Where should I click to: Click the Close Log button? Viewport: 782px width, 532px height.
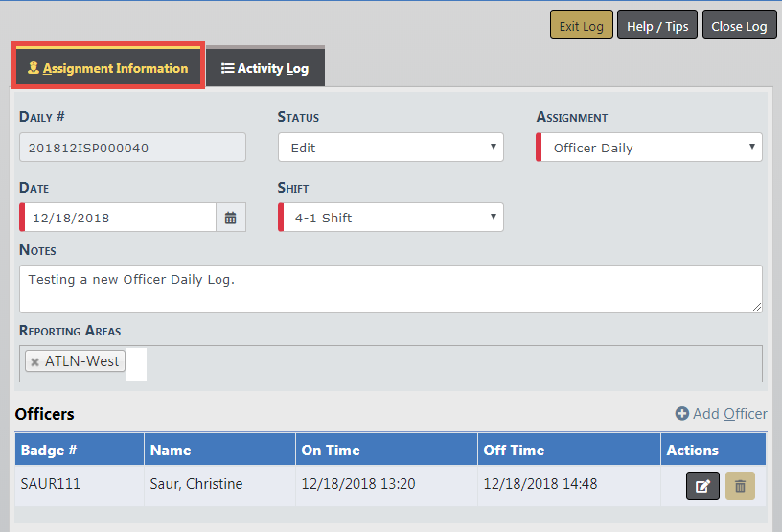pyautogui.click(x=739, y=26)
